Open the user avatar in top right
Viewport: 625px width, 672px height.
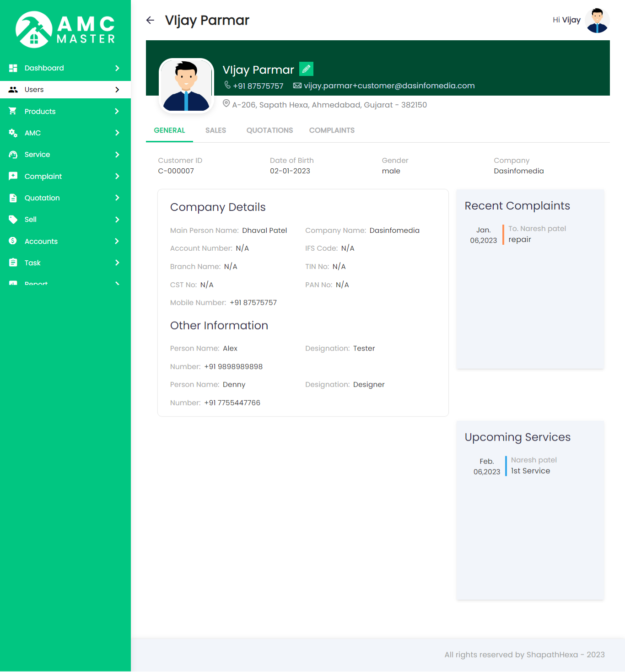597,21
